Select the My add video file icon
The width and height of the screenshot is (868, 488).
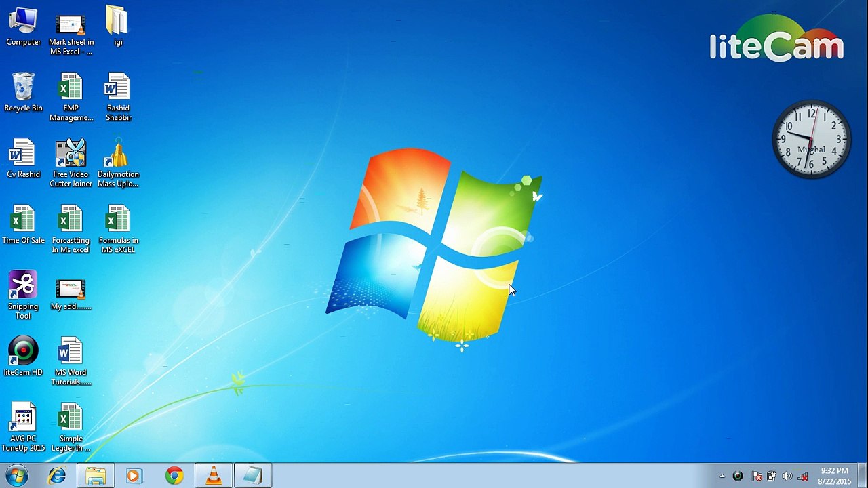coord(71,296)
